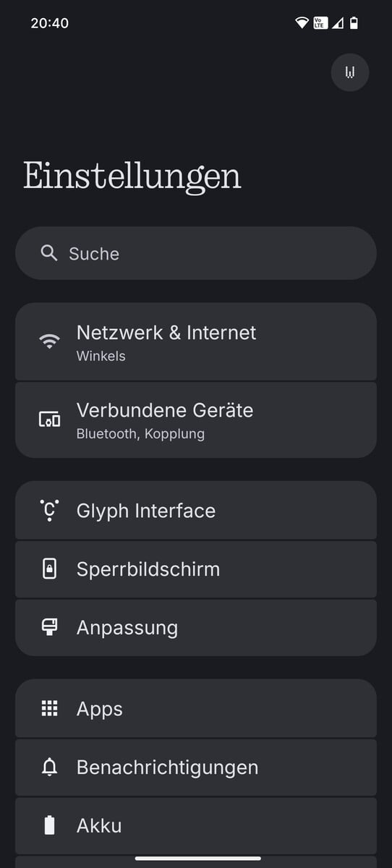Image resolution: width=392 pixels, height=868 pixels.
Task: Go to Benachrichtigungen settings
Action: 196,767
